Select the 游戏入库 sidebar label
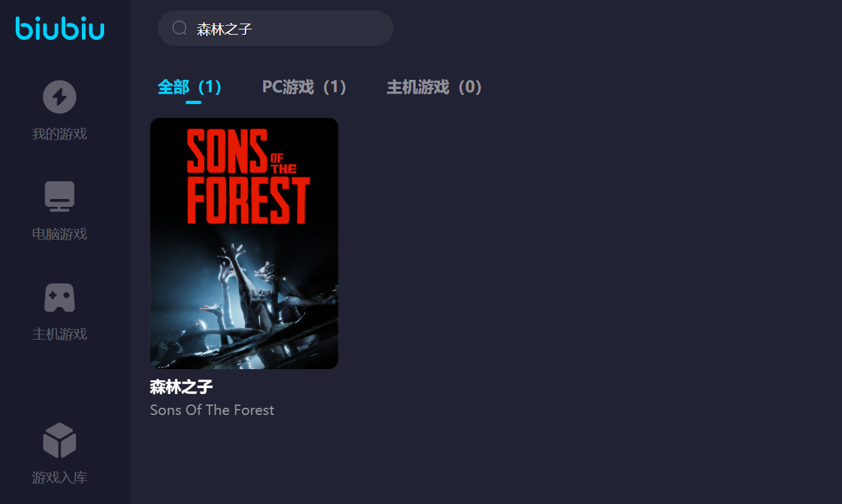This screenshot has width=842, height=504. click(x=60, y=478)
